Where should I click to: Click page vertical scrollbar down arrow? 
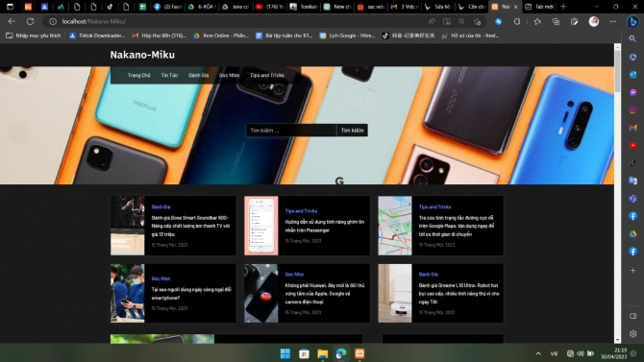click(x=617, y=340)
